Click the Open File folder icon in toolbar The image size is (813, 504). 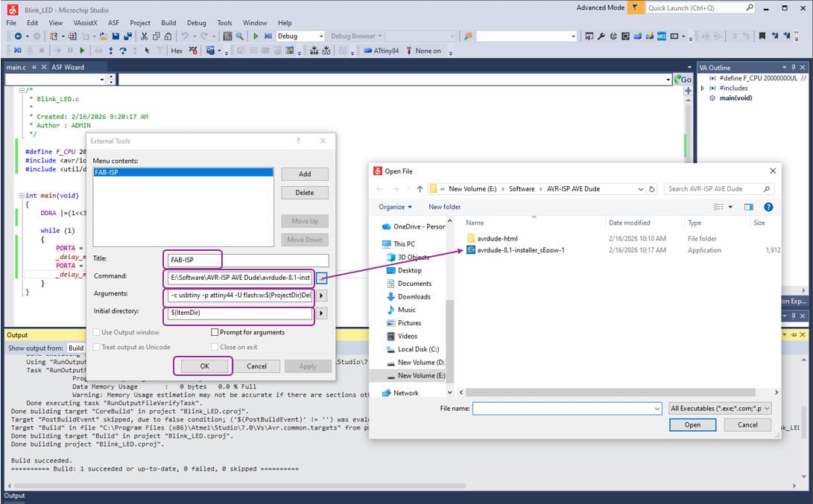[104, 36]
